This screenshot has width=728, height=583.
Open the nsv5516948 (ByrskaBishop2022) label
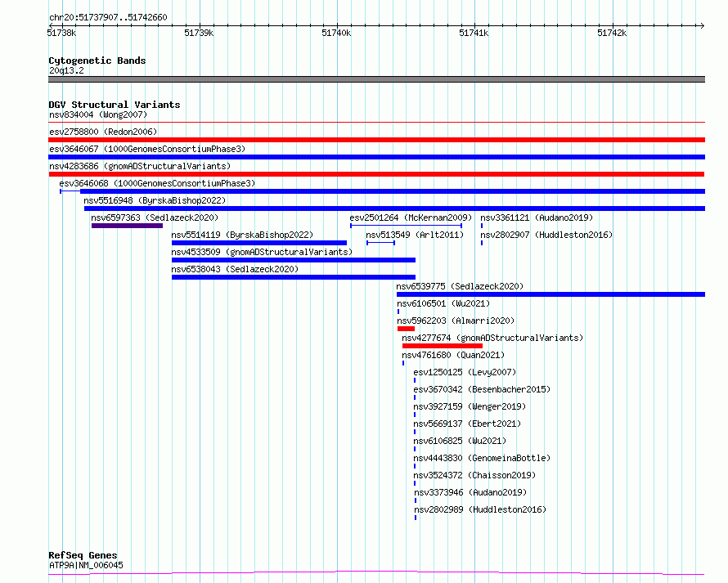click(155, 200)
